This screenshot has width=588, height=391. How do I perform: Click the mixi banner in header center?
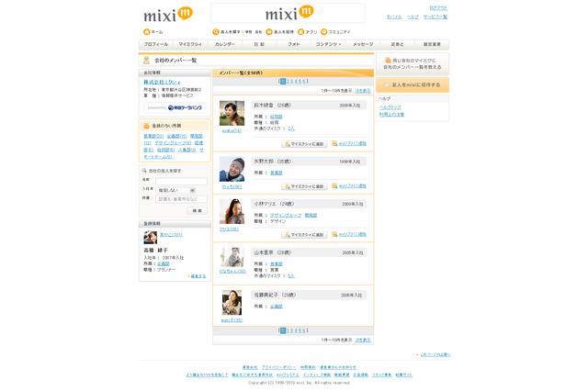click(288, 13)
